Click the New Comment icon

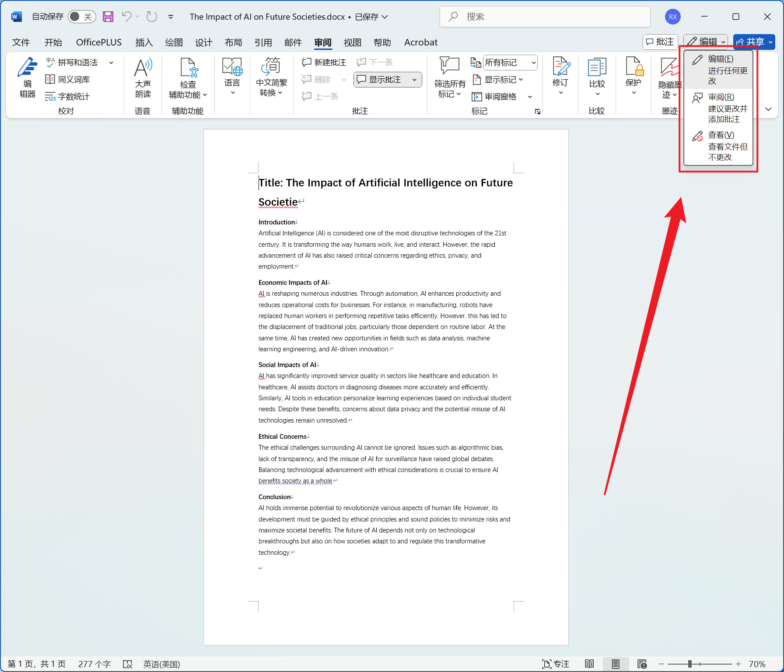(324, 63)
